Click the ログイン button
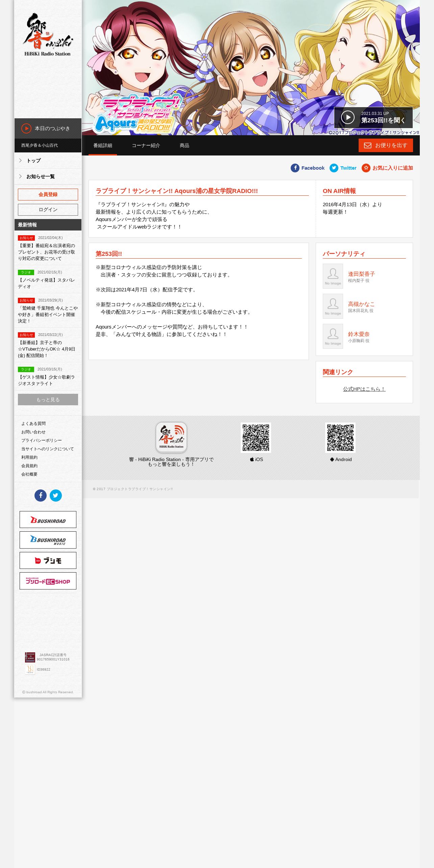This screenshot has height=868, width=434. [x=48, y=210]
